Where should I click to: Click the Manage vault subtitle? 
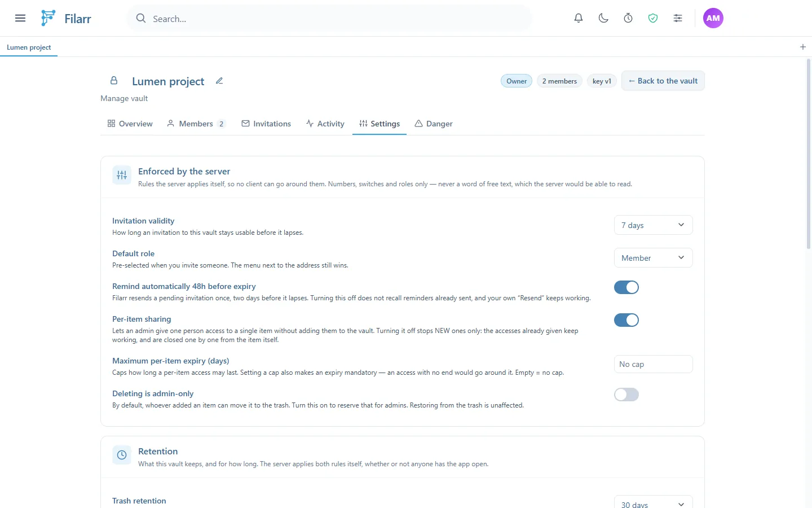coord(124,98)
